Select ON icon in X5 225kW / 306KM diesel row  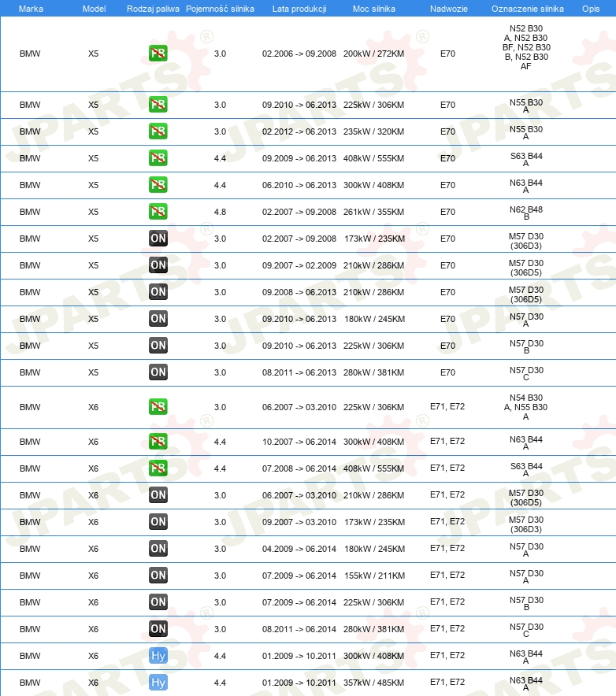pyautogui.click(x=158, y=346)
